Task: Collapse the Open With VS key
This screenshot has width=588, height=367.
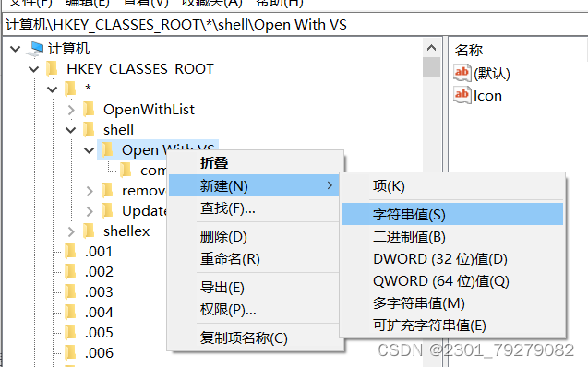Action: pyautogui.click(x=89, y=150)
